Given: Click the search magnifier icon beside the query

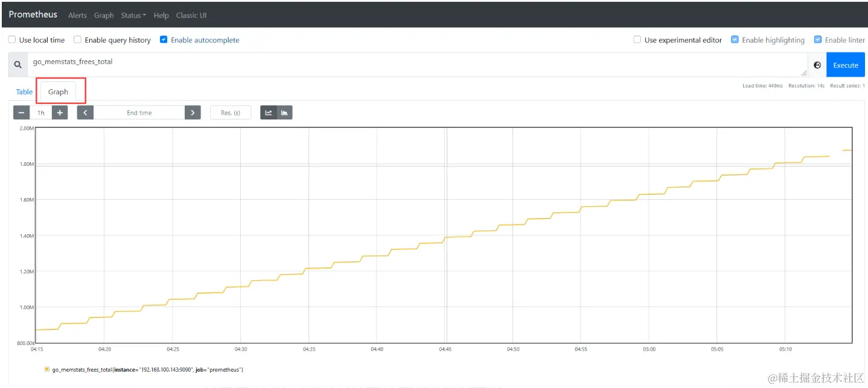Looking at the screenshot, I should [18, 65].
